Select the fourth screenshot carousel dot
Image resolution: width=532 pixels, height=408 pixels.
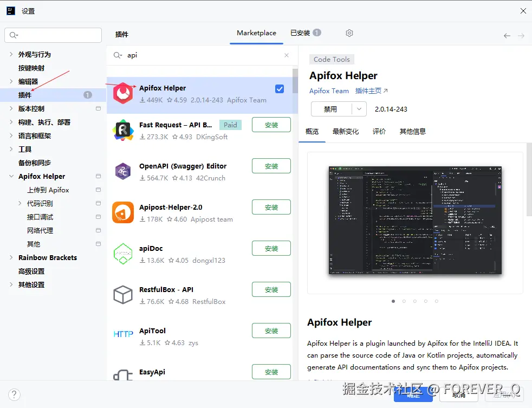tap(426, 301)
